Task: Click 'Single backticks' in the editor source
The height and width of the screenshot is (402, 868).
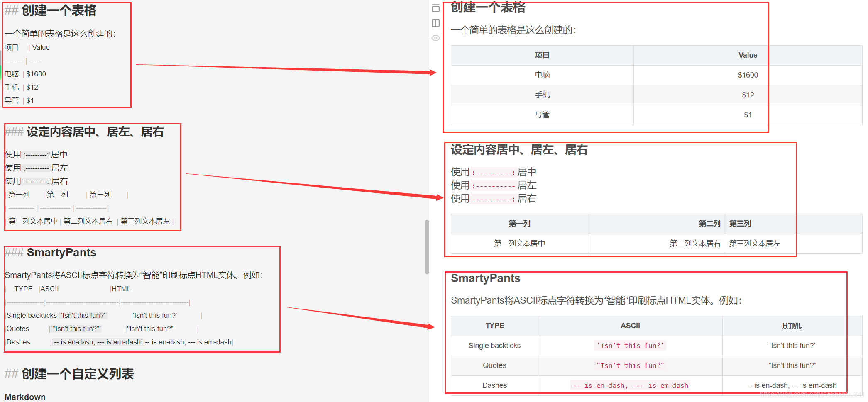Action: 32,316
